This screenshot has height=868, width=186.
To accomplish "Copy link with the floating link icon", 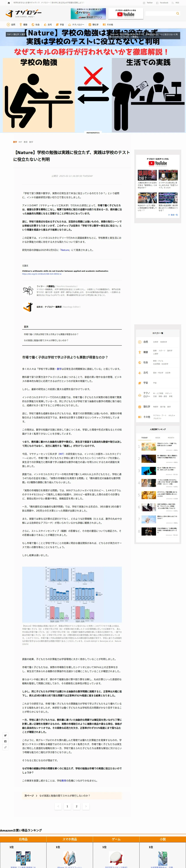I will click(5, 747).
